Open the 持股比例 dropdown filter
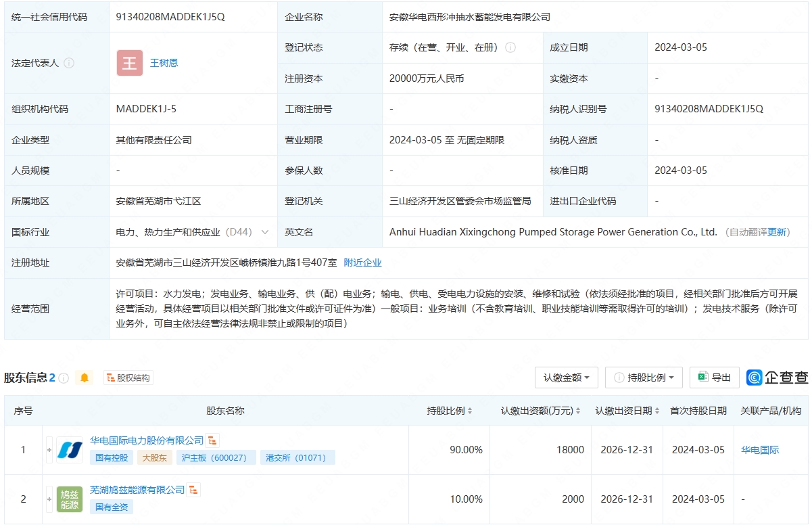 click(x=644, y=378)
